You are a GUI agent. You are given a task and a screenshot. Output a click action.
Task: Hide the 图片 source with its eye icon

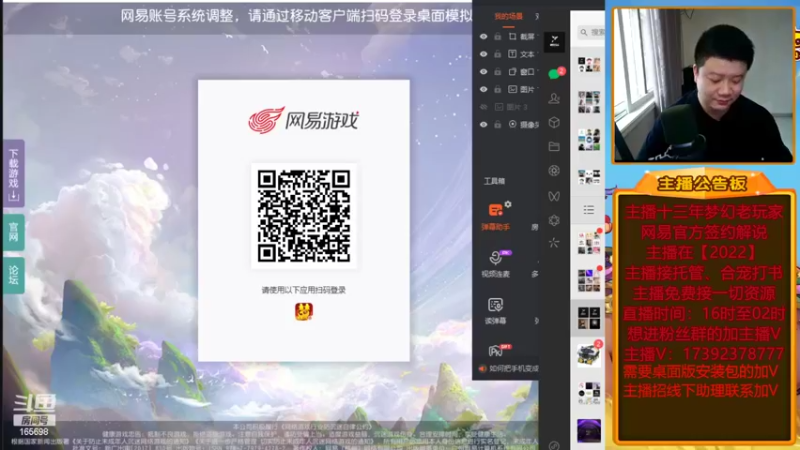(x=483, y=89)
